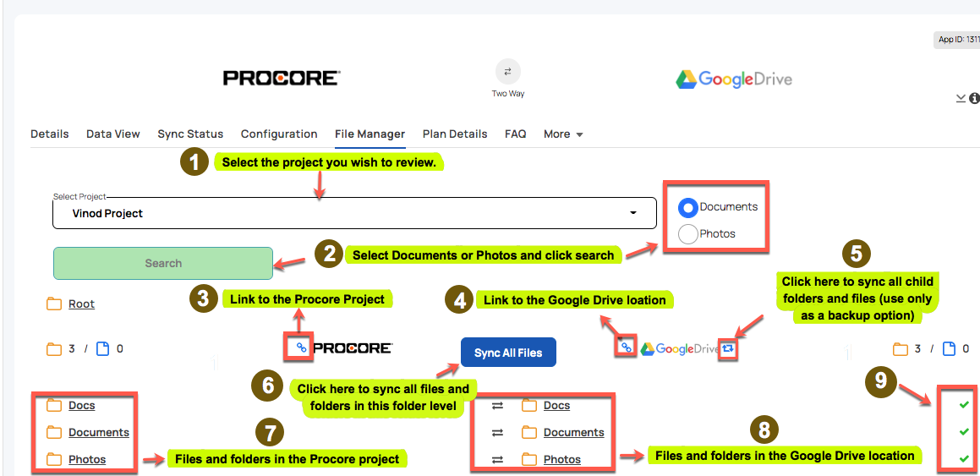Click the Docs folder icon in Google Drive list
Viewport: 980px width, 476px height.
point(529,406)
